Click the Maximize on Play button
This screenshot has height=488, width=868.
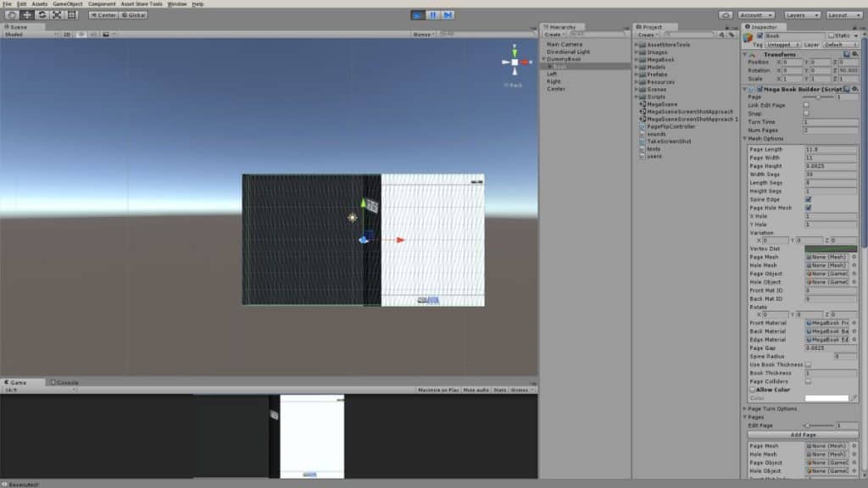438,390
